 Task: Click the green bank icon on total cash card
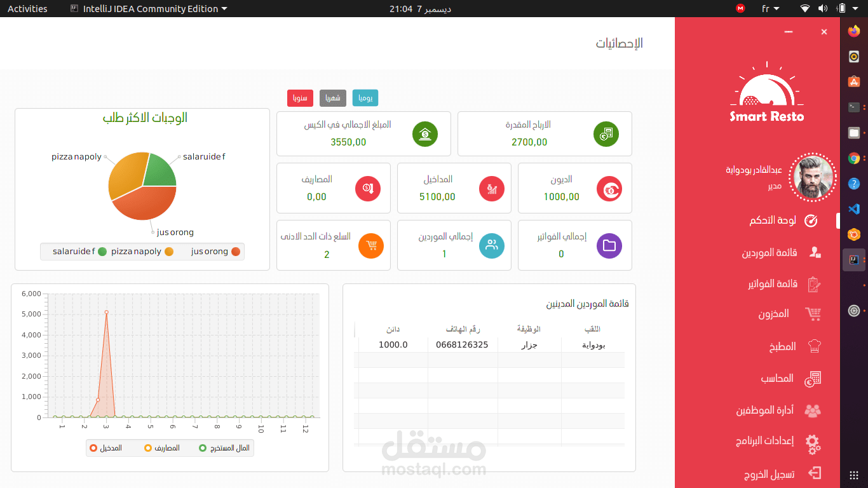424,134
